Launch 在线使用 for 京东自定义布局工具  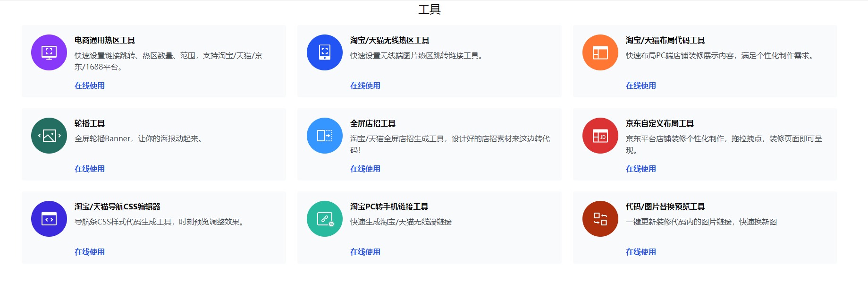[x=641, y=169]
